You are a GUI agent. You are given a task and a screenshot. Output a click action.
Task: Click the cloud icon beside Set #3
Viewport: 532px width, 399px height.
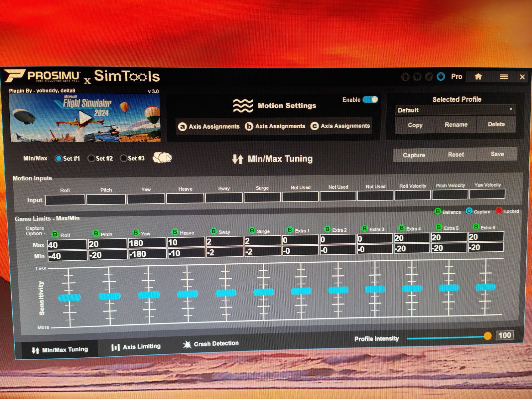click(162, 157)
